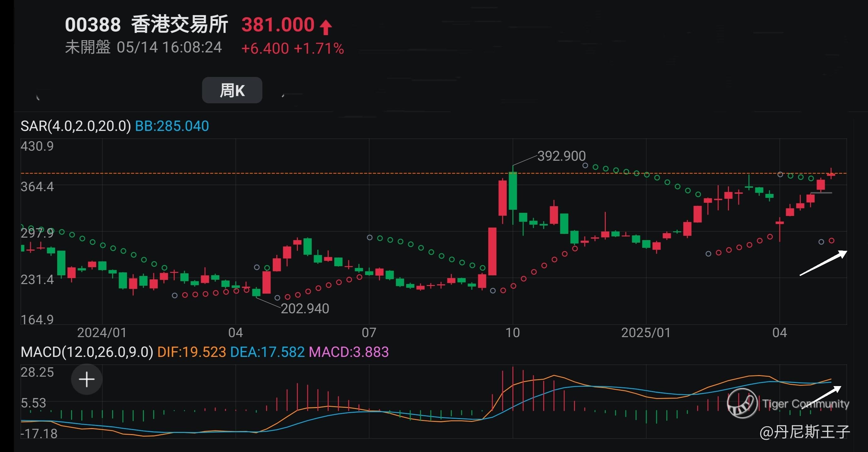This screenshot has width=868, height=452.
Task: Click the MACD(12.0,26.0,9.0) indicator label
Action: pyautogui.click(x=87, y=352)
